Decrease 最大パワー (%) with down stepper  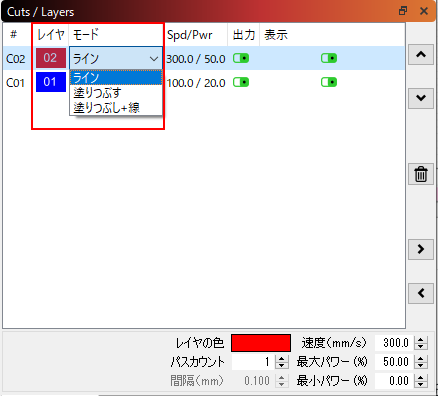coord(421,365)
